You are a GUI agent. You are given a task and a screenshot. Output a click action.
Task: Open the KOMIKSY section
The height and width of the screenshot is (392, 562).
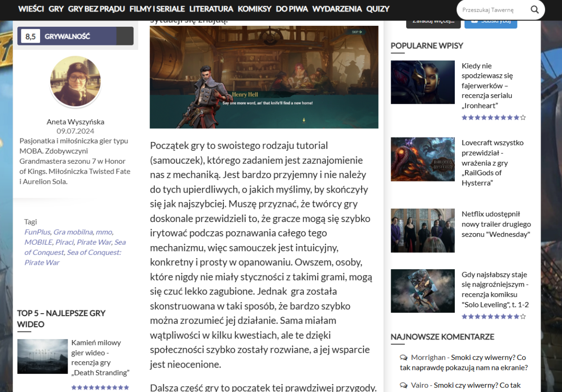[255, 9]
